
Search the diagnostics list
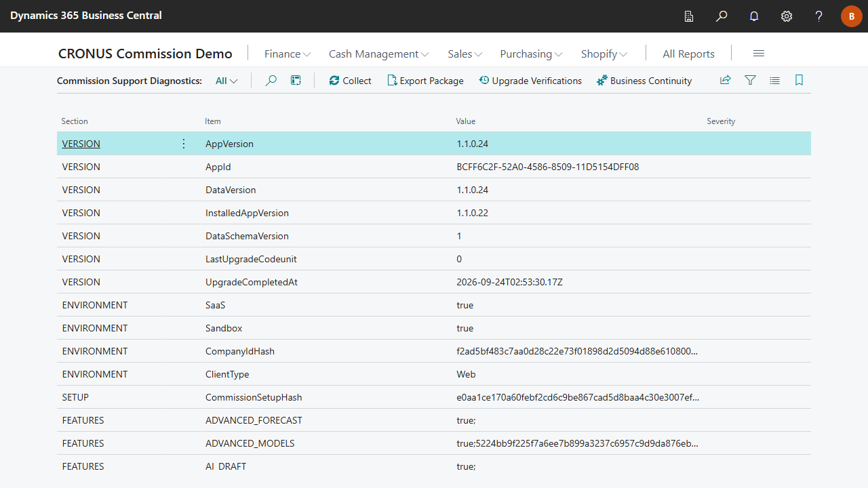coord(271,81)
